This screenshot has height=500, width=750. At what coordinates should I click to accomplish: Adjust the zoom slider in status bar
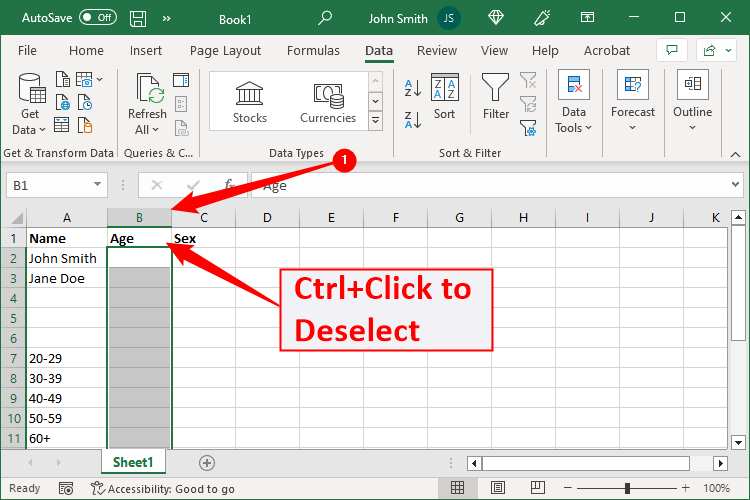627,489
